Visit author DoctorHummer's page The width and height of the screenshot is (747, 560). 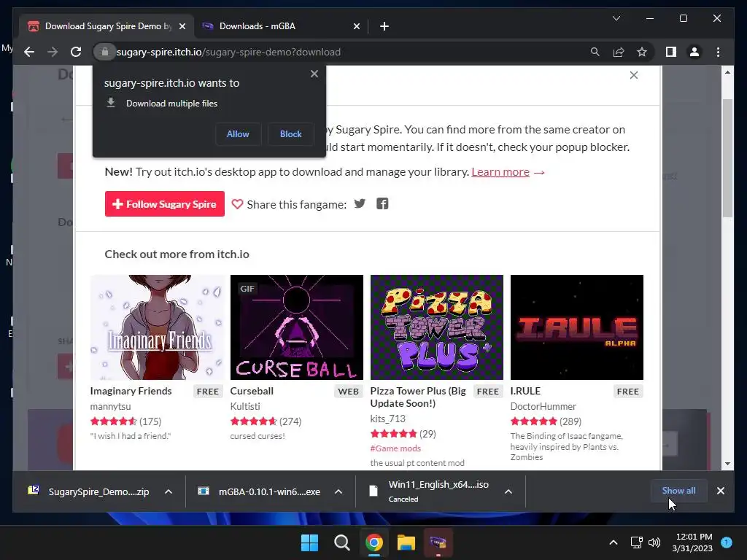[543, 406]
